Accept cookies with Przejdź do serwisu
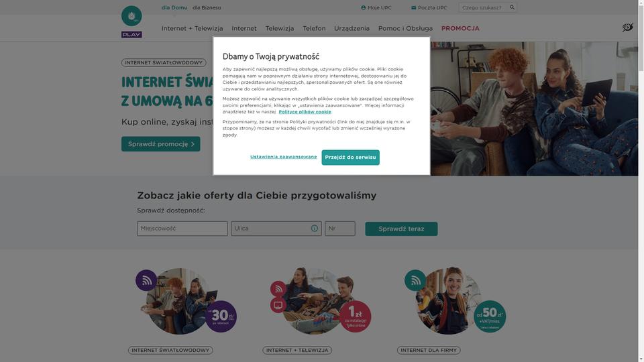The image size is (644, 362). click(350, 157)
